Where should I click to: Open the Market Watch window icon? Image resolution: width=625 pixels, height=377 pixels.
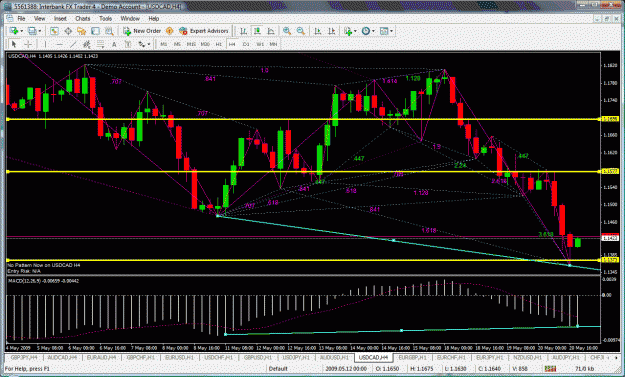(54, 31)
